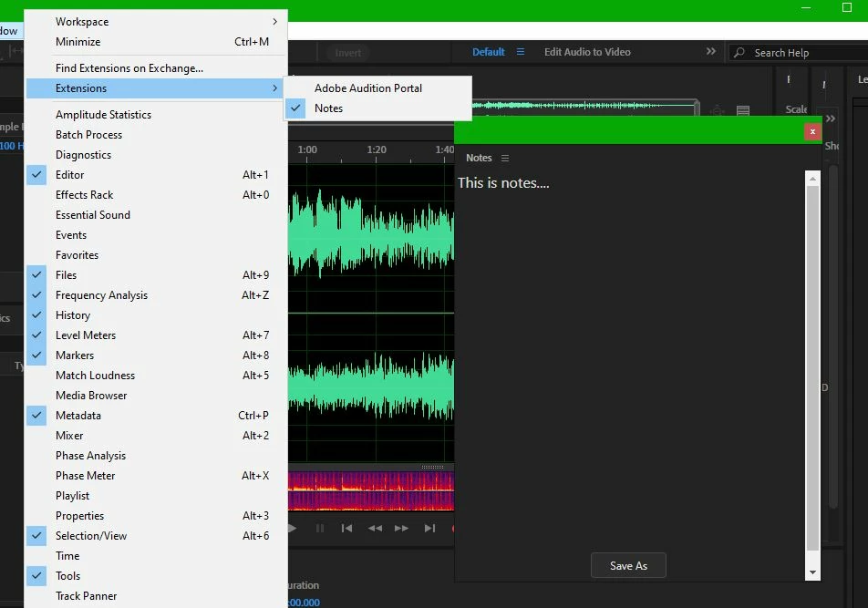The height and width of the screenshot is (608, 868).
Task: Open the Diagnostics panel
Action: pos(157,155)
